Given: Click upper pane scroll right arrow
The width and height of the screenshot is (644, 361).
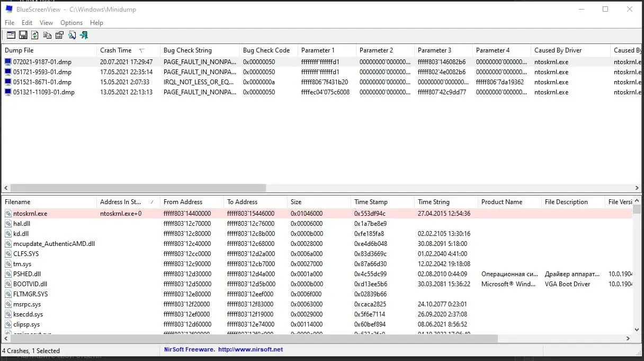Looking at the screenshot, I should coord(637,188).
